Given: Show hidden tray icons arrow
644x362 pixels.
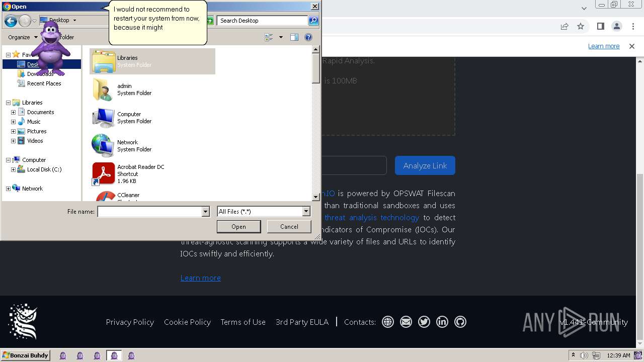Looking at the screenshot, I should point(573,355).
